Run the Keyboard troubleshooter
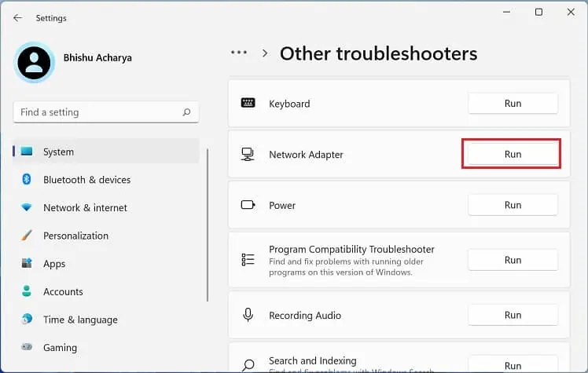 point(513,103)
